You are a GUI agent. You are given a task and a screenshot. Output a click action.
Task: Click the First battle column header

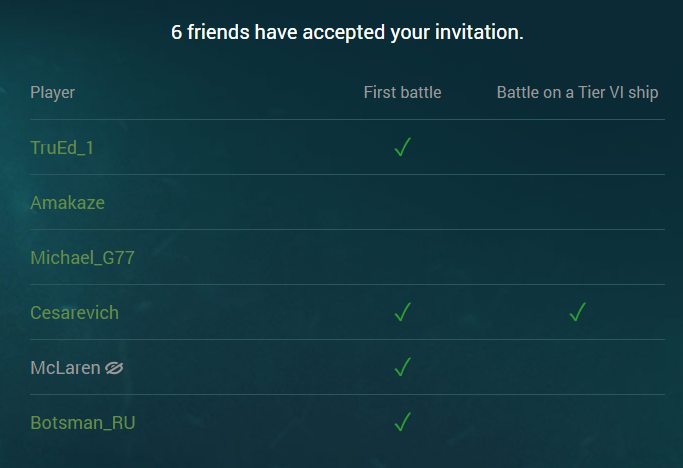(x=402, y=92)
